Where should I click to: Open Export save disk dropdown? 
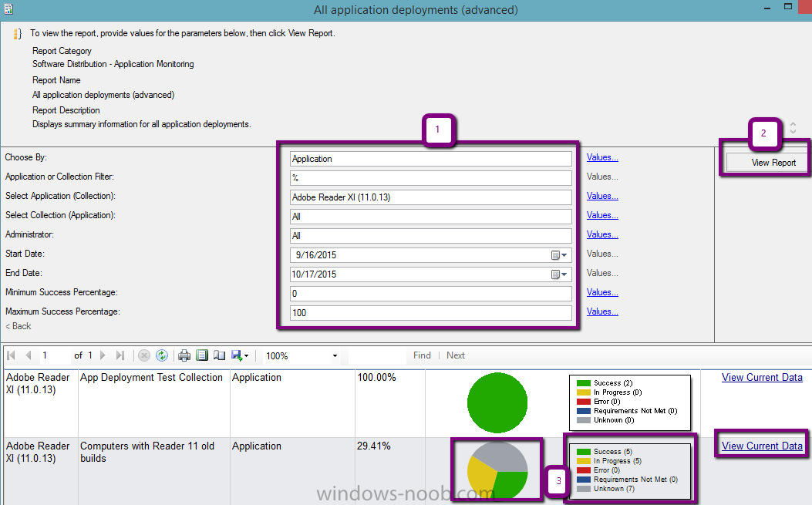240,355
